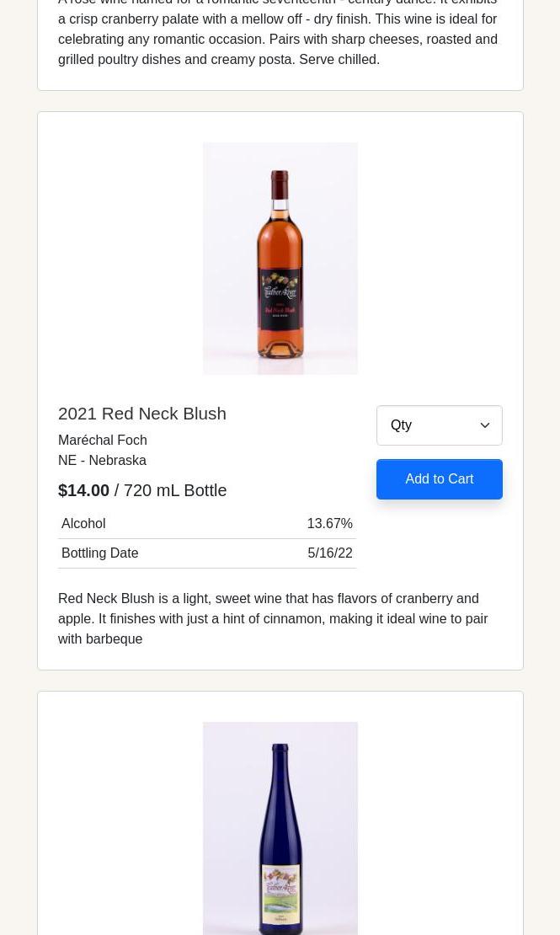Click the 720 mL Bottle size text
This screenshot has height=935, width=560.
pos(175,490)
